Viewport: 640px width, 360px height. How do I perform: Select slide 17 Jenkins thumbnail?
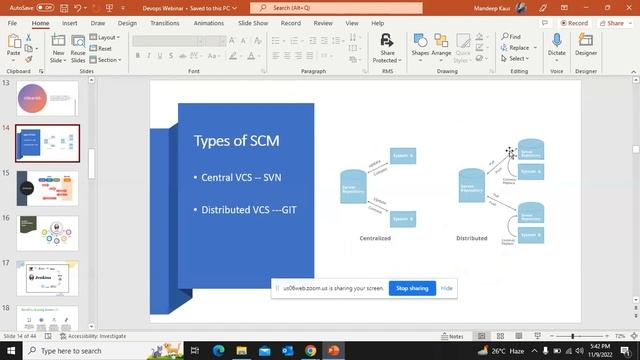click(47, 278)
